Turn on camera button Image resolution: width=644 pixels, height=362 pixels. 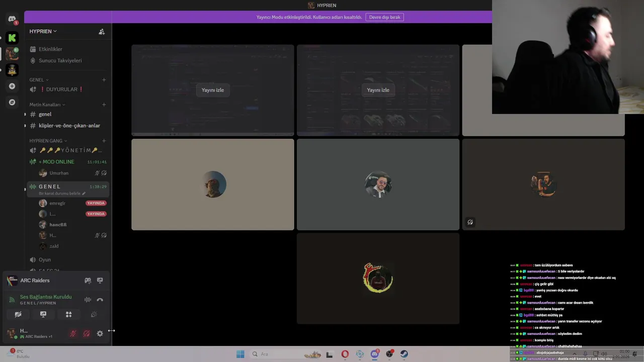[18, 314]
